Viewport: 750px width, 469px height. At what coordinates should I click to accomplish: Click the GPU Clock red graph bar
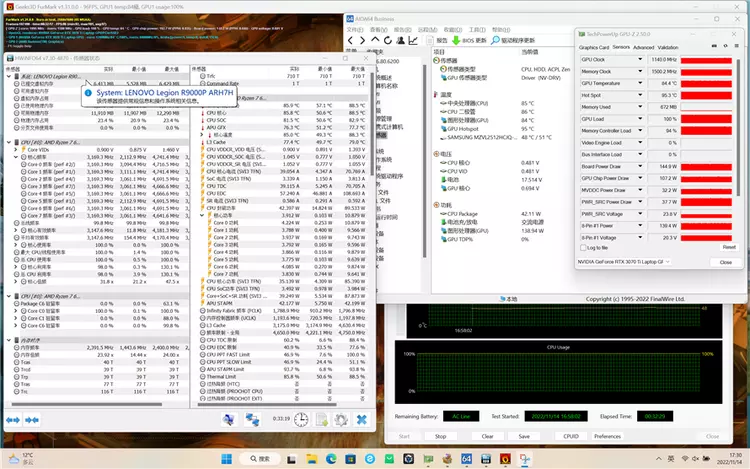coord(706,60)
